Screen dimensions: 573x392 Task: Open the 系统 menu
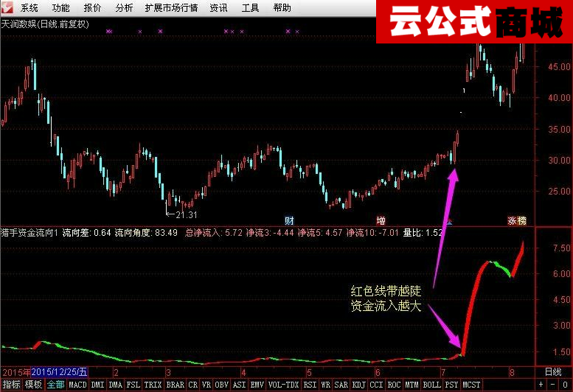pos(29,7)
